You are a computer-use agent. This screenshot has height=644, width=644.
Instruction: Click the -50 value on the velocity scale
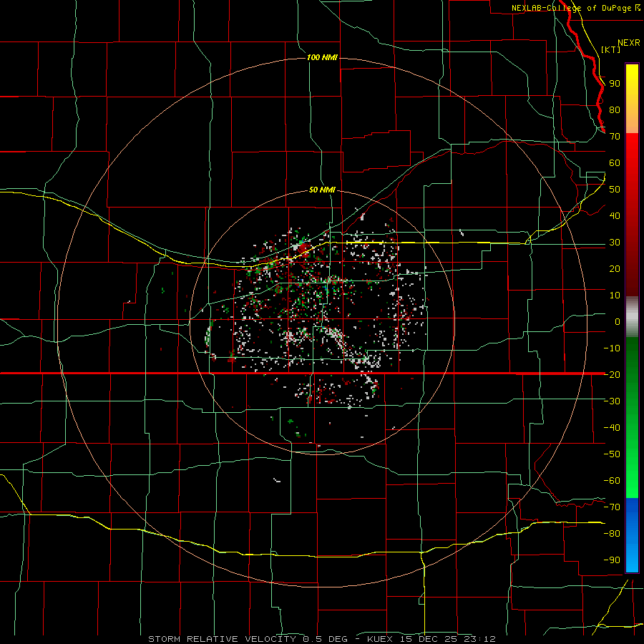click(x=612, y=454)
